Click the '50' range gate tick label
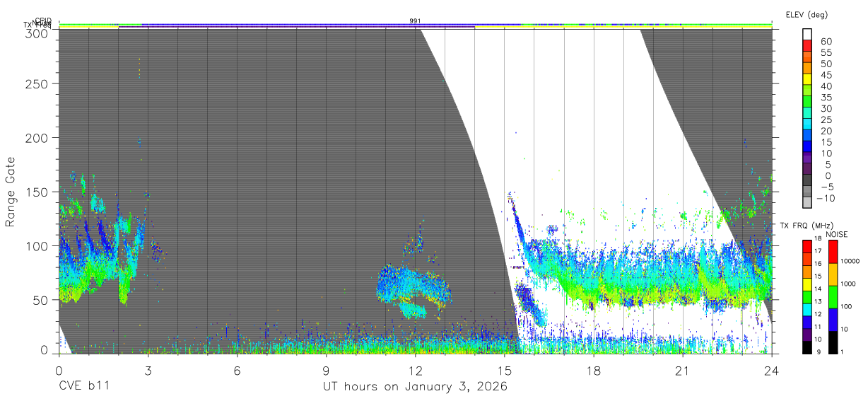This screenshot has width=868, height=401. tap(42, 300)
